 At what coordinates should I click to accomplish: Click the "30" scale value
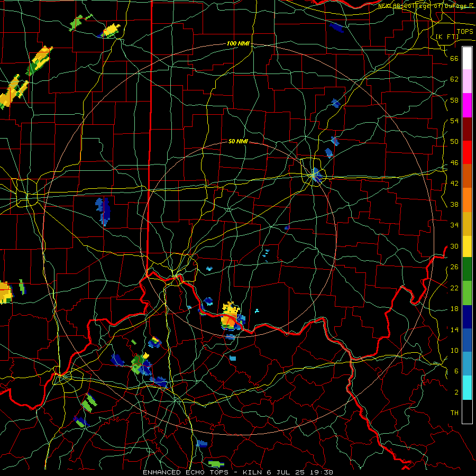tap(454, 246)
